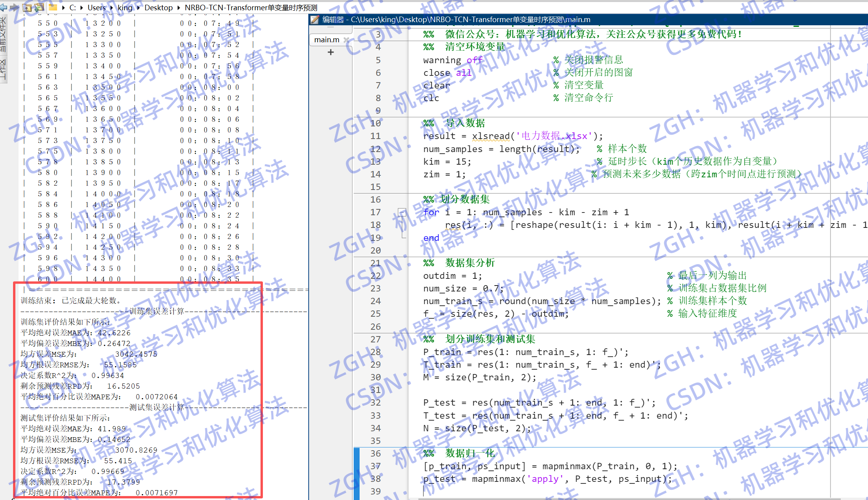868x500 pixels.
Task: Click the up-one-level folder icon
Action: pos(27,7)
